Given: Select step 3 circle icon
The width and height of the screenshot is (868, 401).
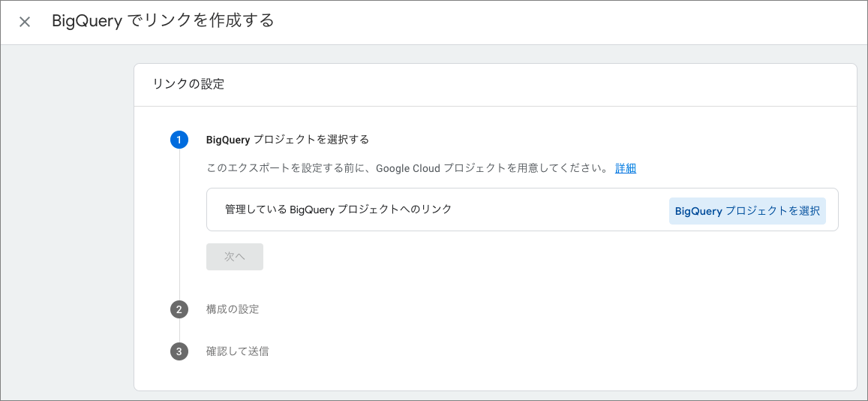Looking at the screenshot, I should pyautogui.click(x=179, y=351).
